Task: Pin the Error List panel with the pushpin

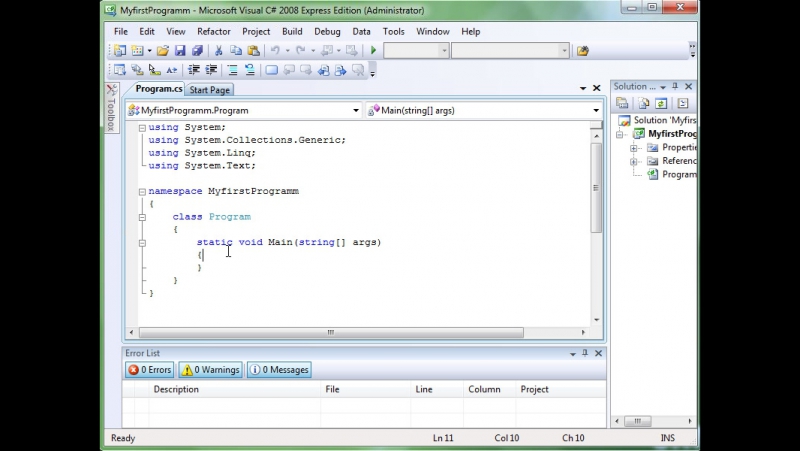Action: coord(585,353)
